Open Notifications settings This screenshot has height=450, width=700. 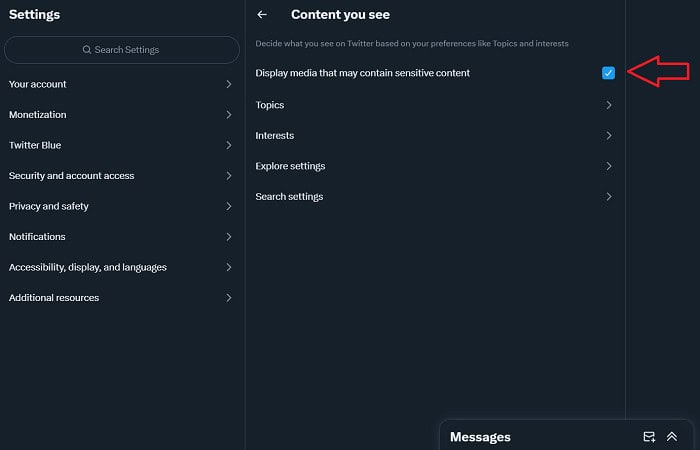pyautogui.click(x=121, y=237)
